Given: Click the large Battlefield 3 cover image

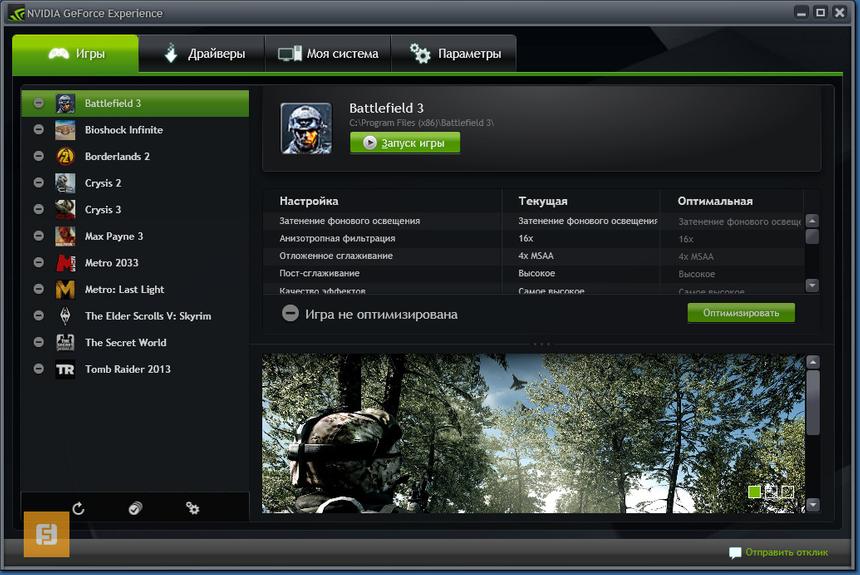Looking at the screenshot, I should (x=306, y=128).
